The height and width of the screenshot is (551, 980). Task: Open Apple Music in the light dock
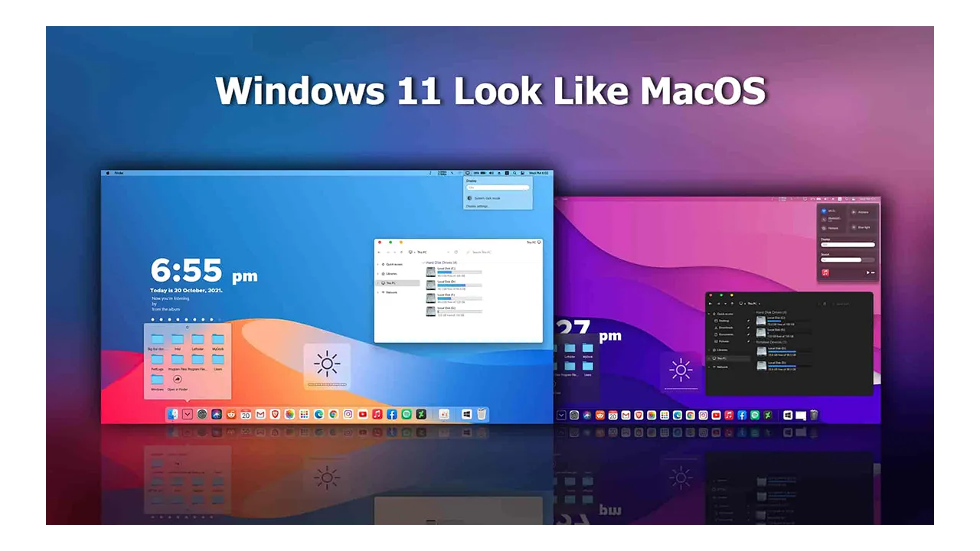point(377,414)
